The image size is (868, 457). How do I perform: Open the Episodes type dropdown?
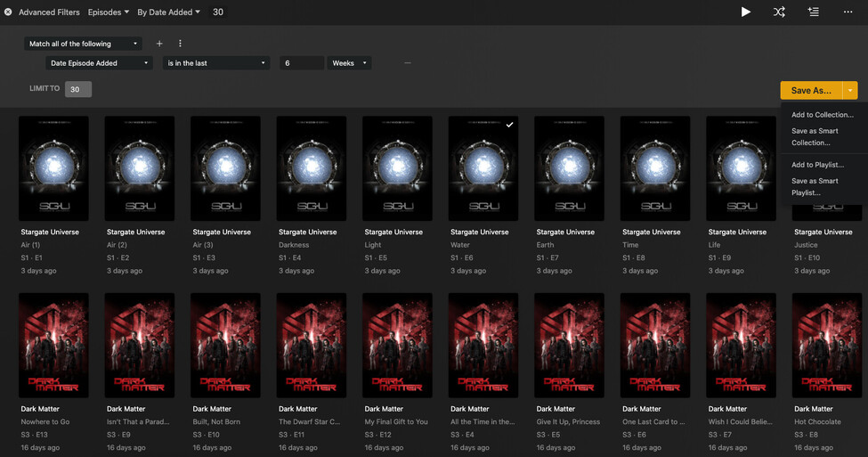108,12
